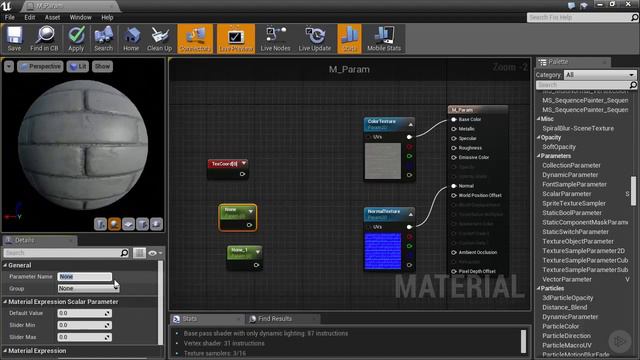Select TextureSampleParameter2D in the palette
Image resolution: width=640 pixels, height=360 pixels.
[x=583, y=251]
